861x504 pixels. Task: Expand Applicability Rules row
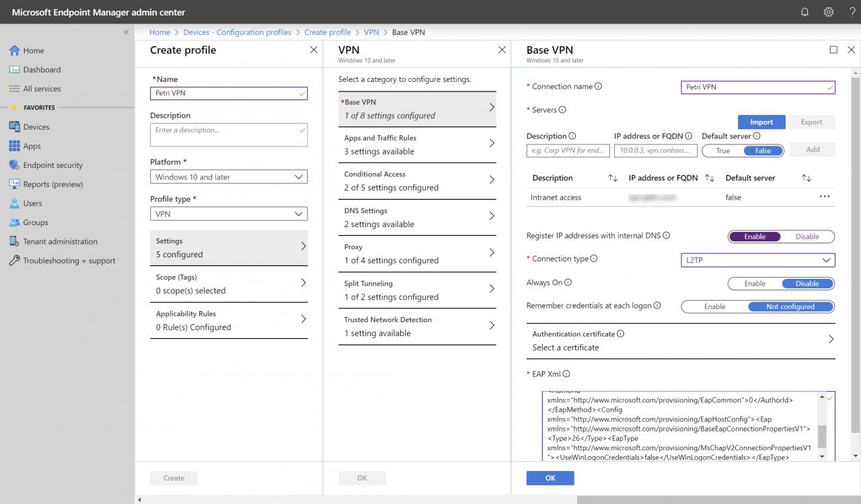229,320
